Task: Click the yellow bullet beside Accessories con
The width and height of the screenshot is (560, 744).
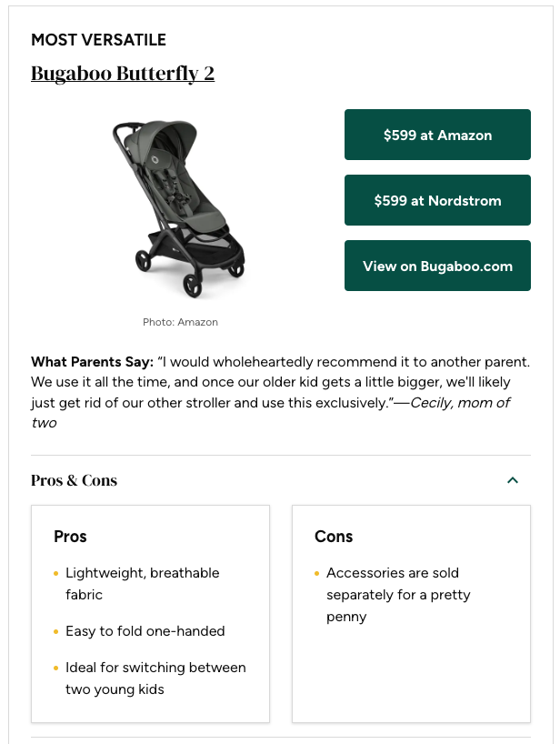Action: [317, 574]
